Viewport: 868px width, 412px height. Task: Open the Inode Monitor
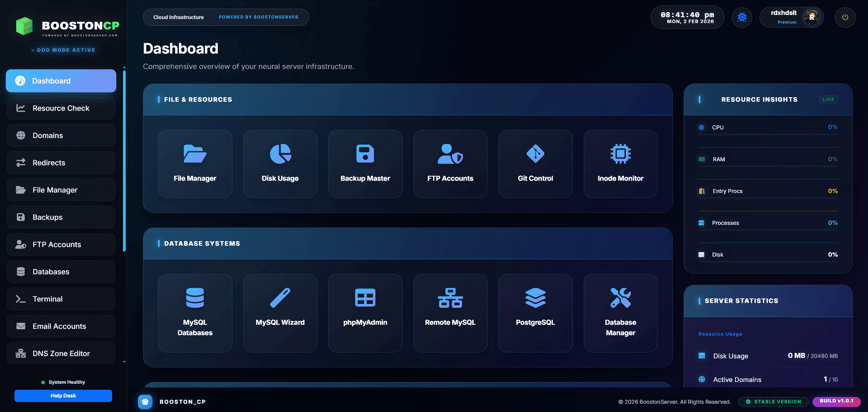pyautogui.click(x=620, y=164)
